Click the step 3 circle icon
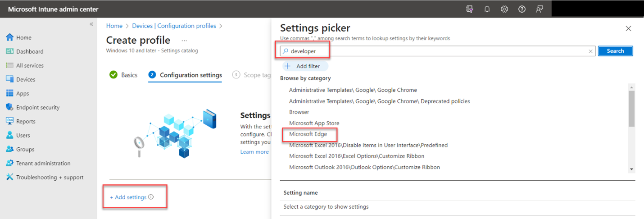This screenshot has width=644, height=219. click(236, 75)
